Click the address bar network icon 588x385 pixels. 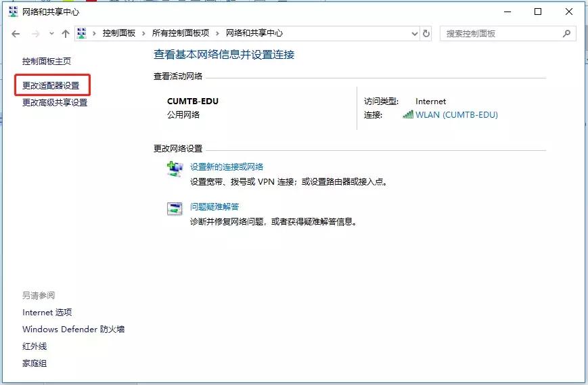click(82, 33)
